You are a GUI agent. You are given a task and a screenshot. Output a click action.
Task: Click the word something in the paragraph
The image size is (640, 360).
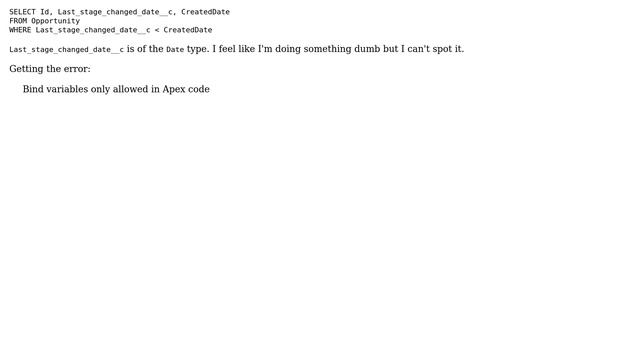click(327, 49)
